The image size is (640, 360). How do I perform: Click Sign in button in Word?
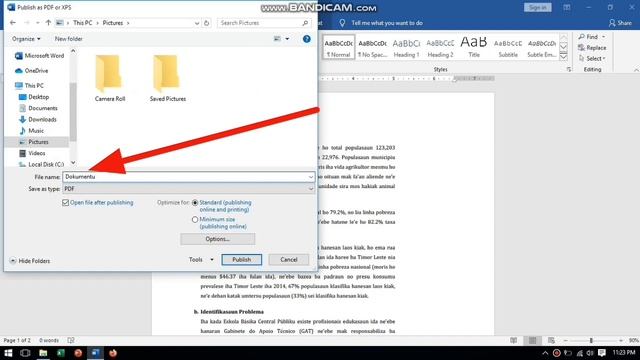(538, 7)
